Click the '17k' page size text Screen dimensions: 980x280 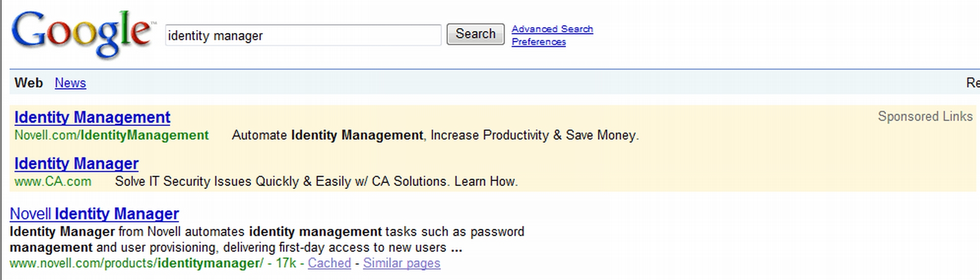(x=286, y=263)
